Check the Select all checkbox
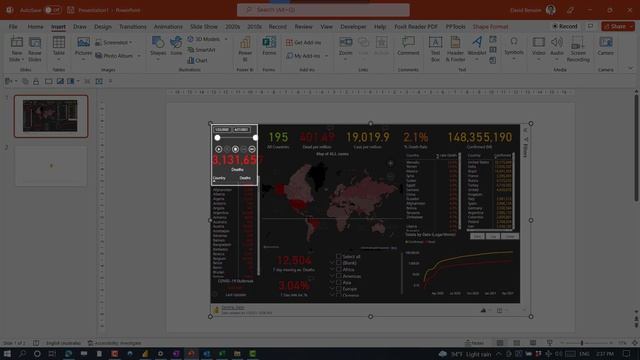 pyautogui.click(x=338, y=256)
